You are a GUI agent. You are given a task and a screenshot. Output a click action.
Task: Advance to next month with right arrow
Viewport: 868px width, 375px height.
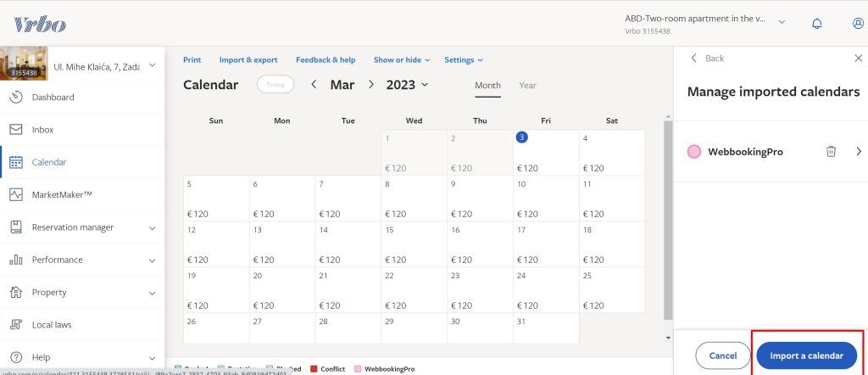tap(370, 85)
